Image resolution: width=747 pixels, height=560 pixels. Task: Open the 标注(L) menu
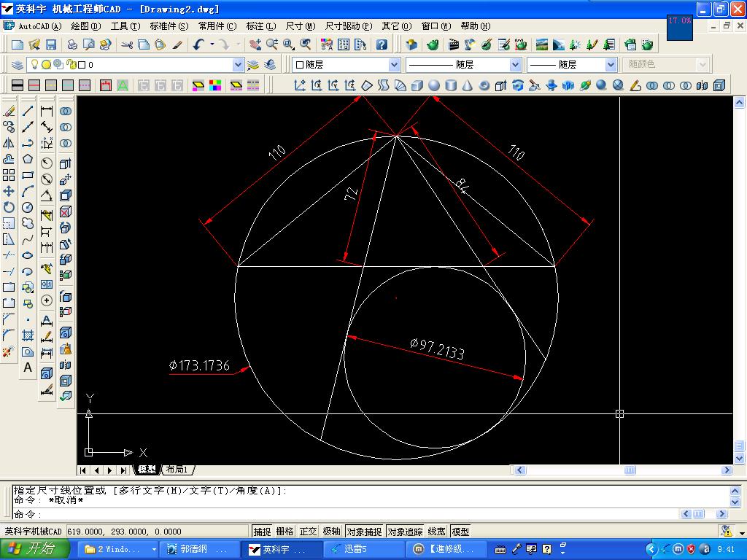261,26
